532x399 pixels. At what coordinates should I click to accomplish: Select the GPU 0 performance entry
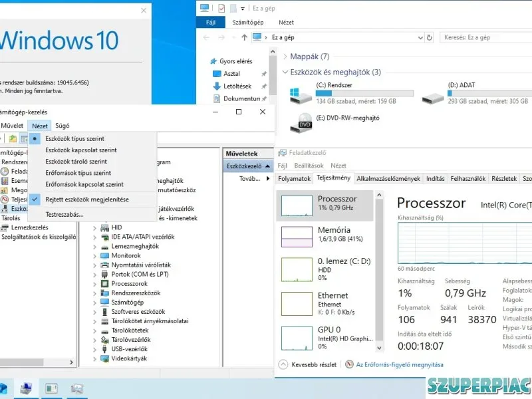[x=327, y=338]
